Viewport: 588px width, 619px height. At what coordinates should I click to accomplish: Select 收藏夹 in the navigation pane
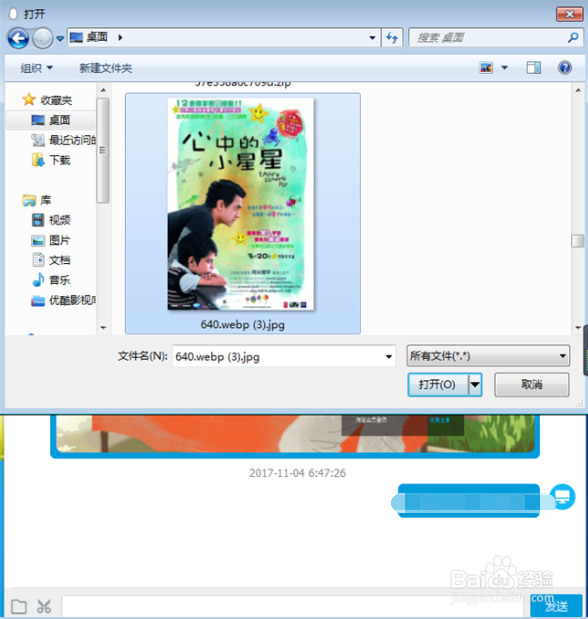point(47,100)
